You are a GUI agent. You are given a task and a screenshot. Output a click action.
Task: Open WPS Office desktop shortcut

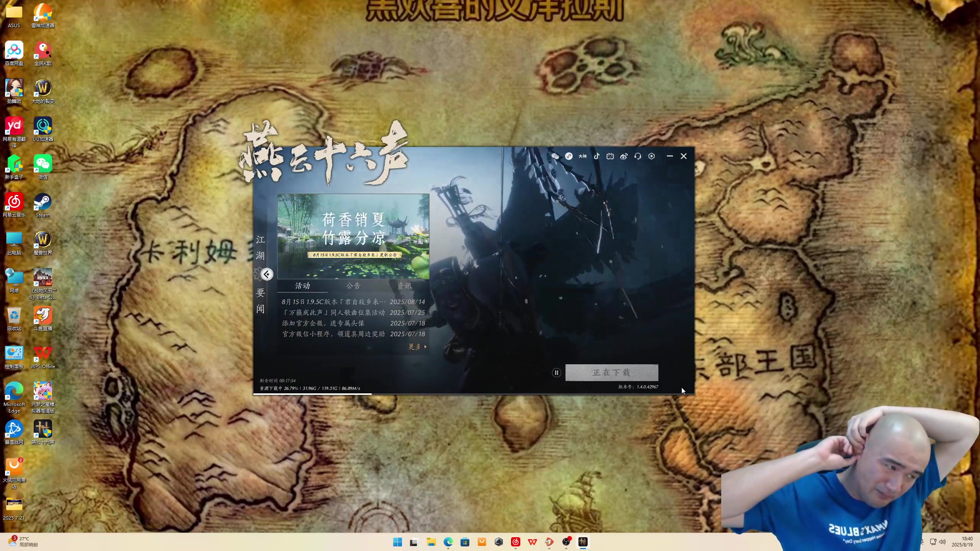(43, 357)
